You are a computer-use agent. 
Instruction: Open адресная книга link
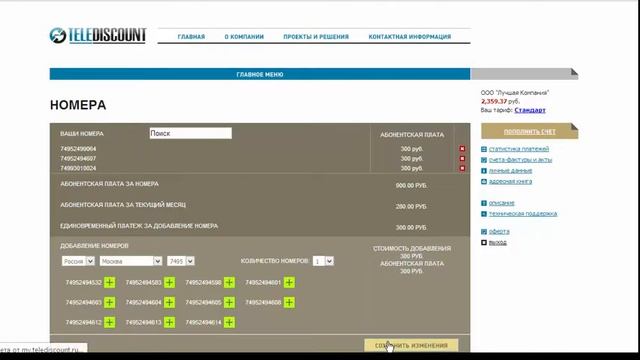pos(510,182)
